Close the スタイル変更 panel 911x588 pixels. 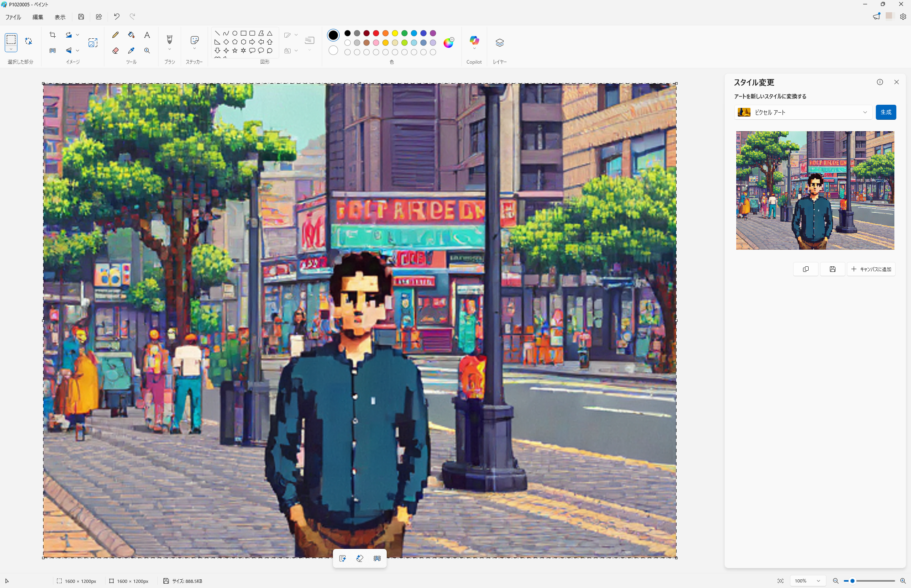point(896,82)
